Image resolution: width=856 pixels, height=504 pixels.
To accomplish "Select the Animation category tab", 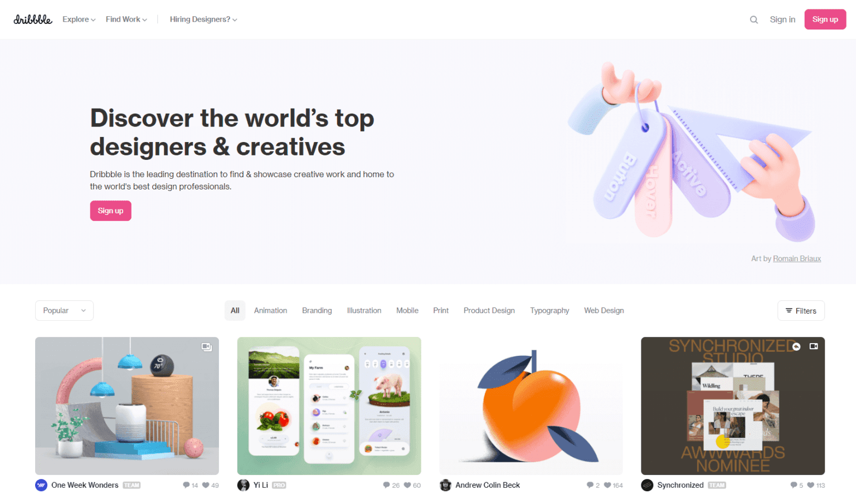I will 270,311.
